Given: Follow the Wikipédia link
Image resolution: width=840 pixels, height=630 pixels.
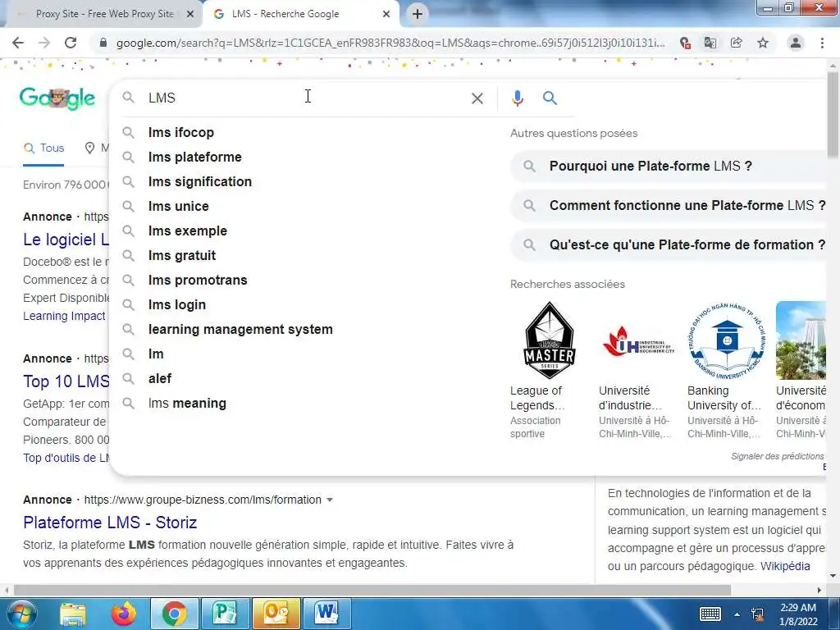Looking at the screenshot, I should (x=785, y=566).
